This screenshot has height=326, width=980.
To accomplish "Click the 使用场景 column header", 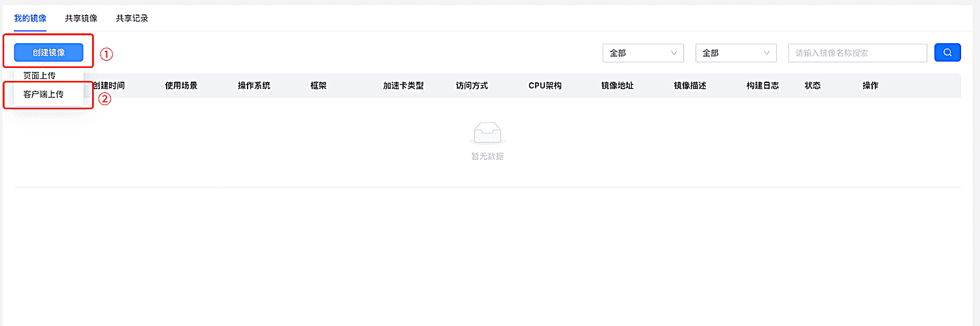I will click(x=181, y=86).
